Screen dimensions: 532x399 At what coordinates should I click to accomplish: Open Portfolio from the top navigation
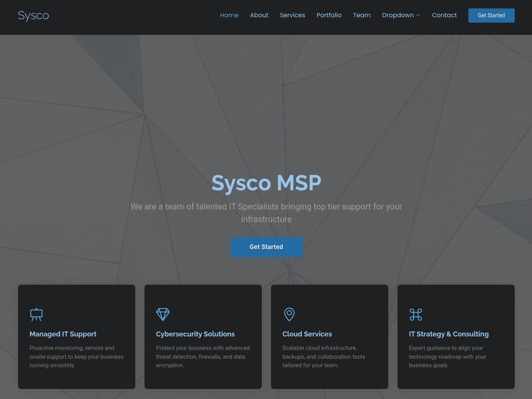click(x=329, y=15)
